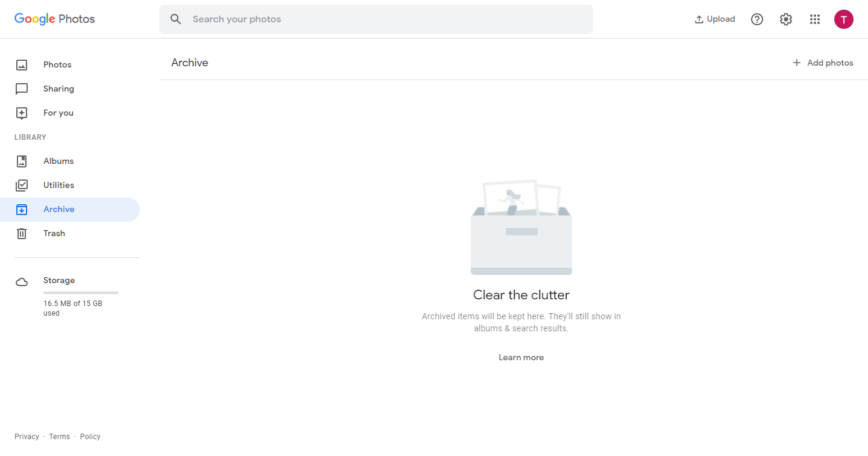Click the Storage cloud icon

[x=22, y=282]
